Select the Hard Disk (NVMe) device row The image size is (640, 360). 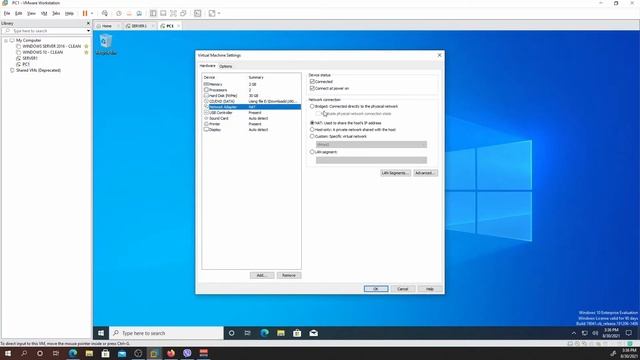tap(251, 96)
